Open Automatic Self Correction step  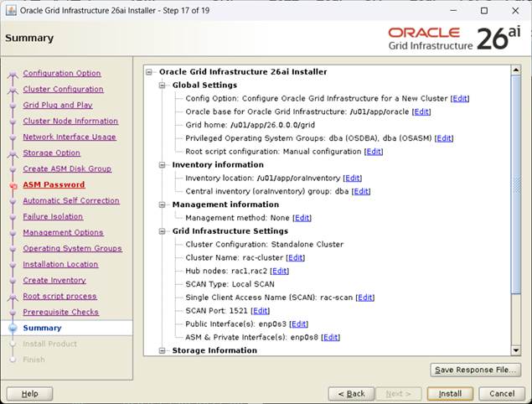pyautogui.click(x=71, y=200)
